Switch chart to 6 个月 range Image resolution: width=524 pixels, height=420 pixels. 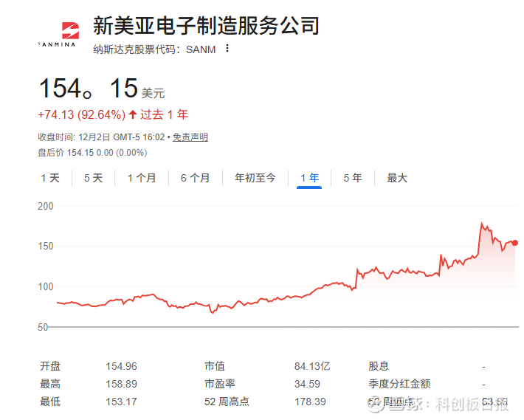[x=195, y=178]
